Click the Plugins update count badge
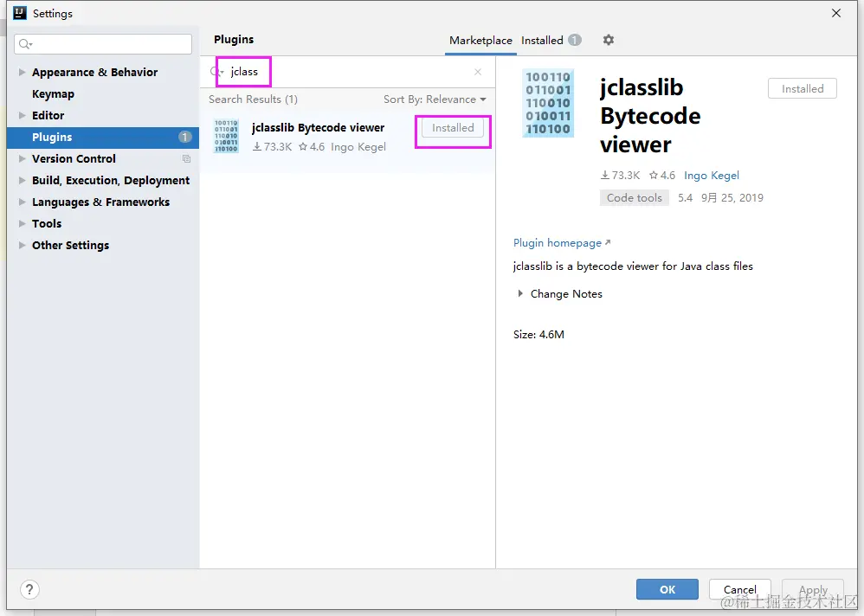The width and height of the screenshot is (864, 616). (x=184, y=137)
